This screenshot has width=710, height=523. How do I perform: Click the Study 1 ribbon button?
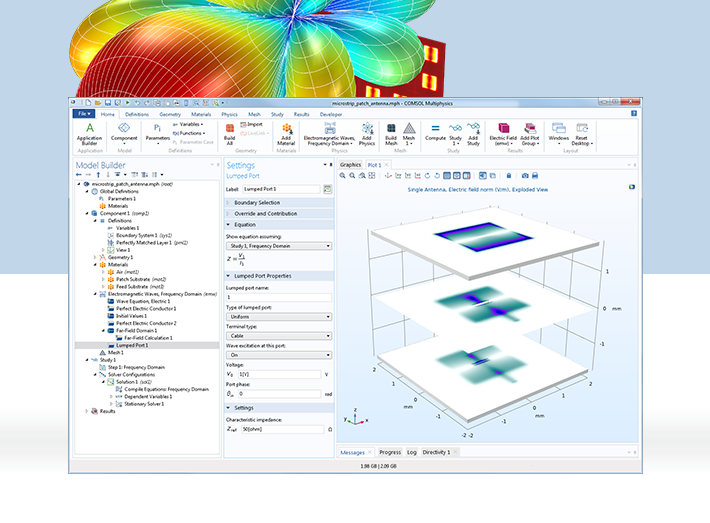click(x=456, y=134)
